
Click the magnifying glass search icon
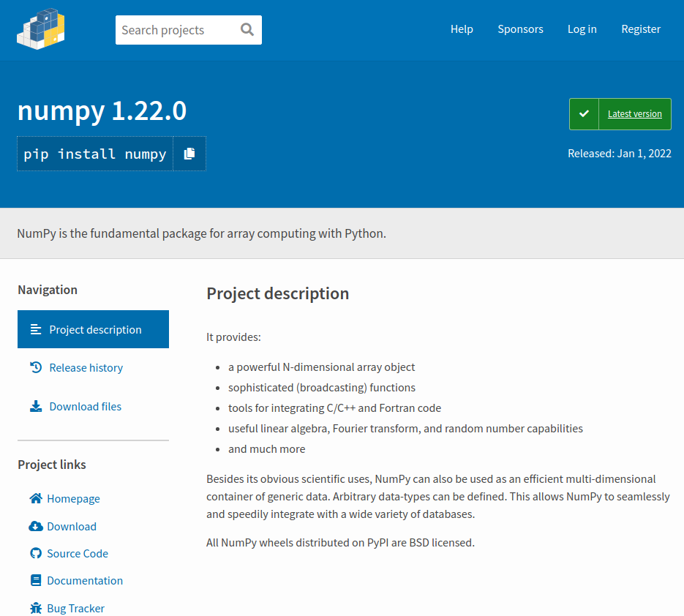(x=247, y=29)
